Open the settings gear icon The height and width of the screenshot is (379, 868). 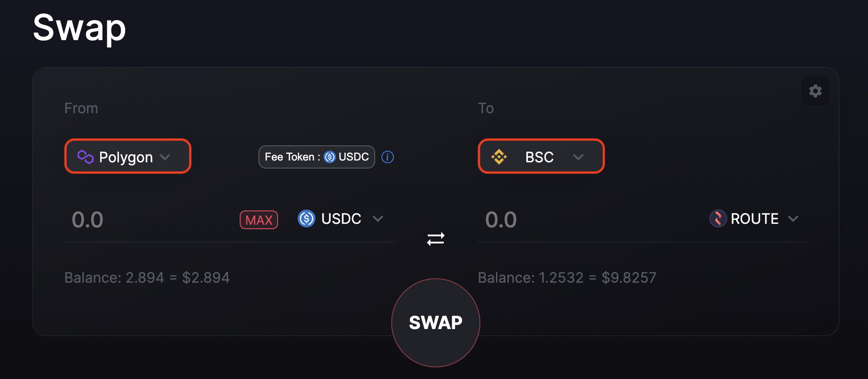(815, 91)
